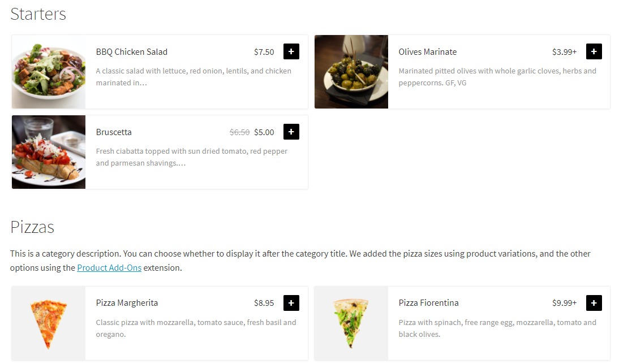Click the Olives Marinate description text

coord(497,77)
